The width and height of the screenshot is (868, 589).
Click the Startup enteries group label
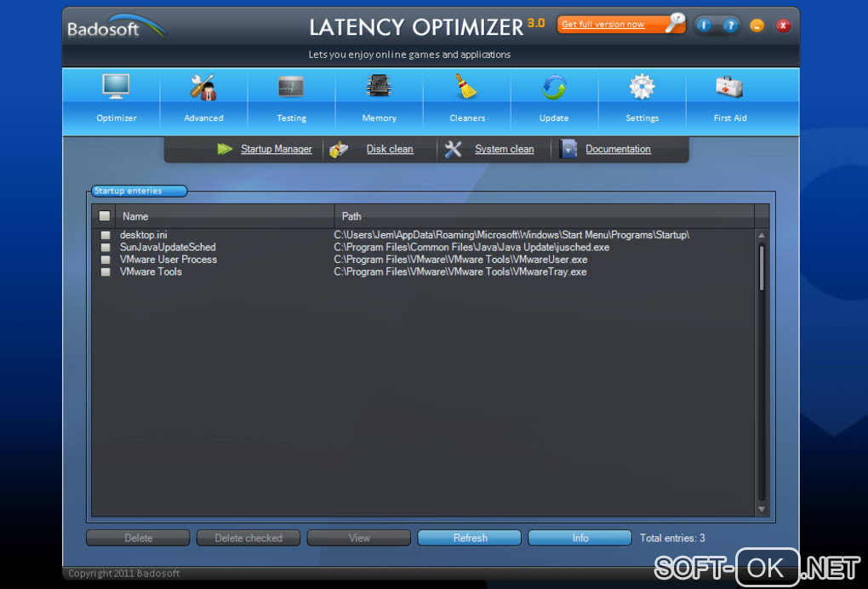click(x=139, y=191)
